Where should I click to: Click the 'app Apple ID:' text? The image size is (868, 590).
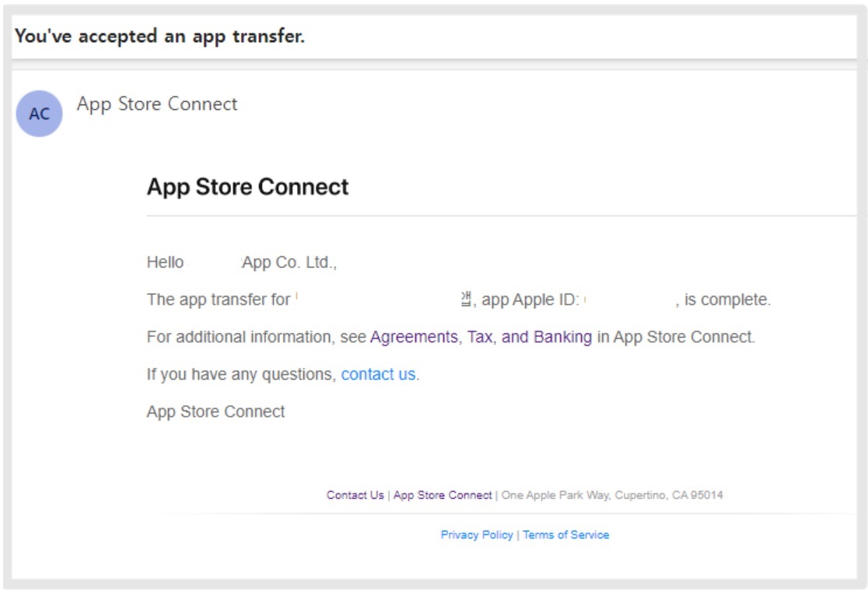tap(530, 300)
